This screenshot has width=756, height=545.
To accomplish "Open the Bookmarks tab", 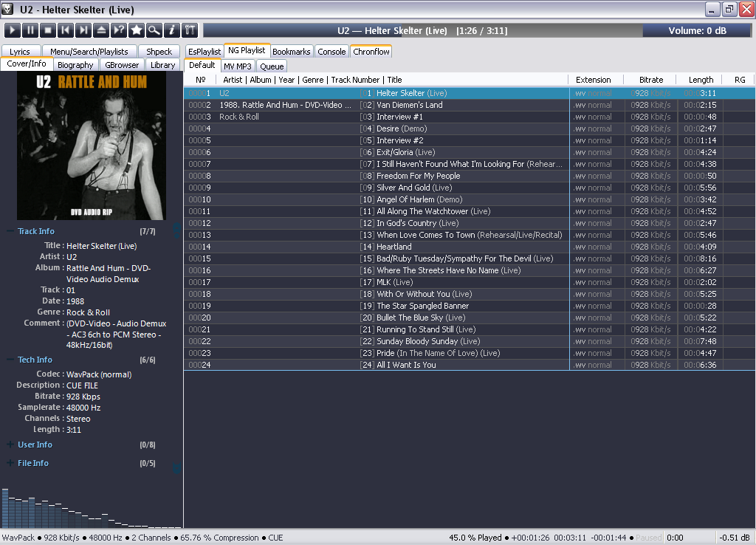I will coord(291,51).
